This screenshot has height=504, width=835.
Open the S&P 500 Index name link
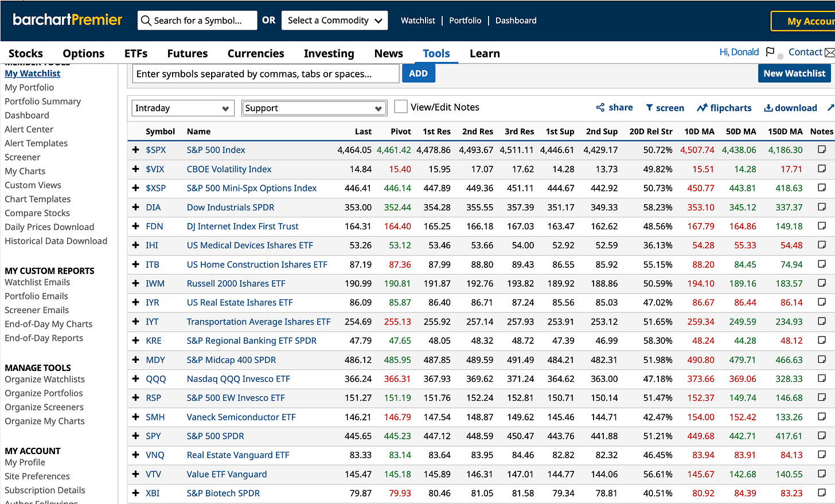click(x=216, y=150)
